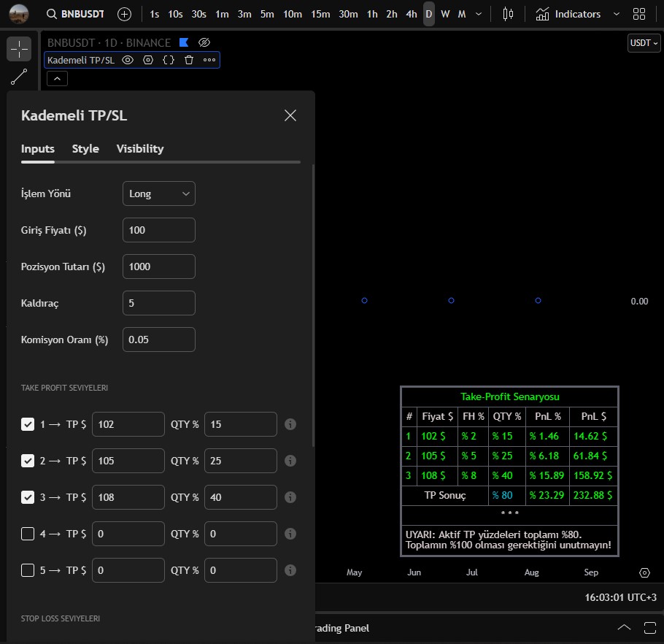
Task: Select the 5m timeframe
Action: point(267,14)
